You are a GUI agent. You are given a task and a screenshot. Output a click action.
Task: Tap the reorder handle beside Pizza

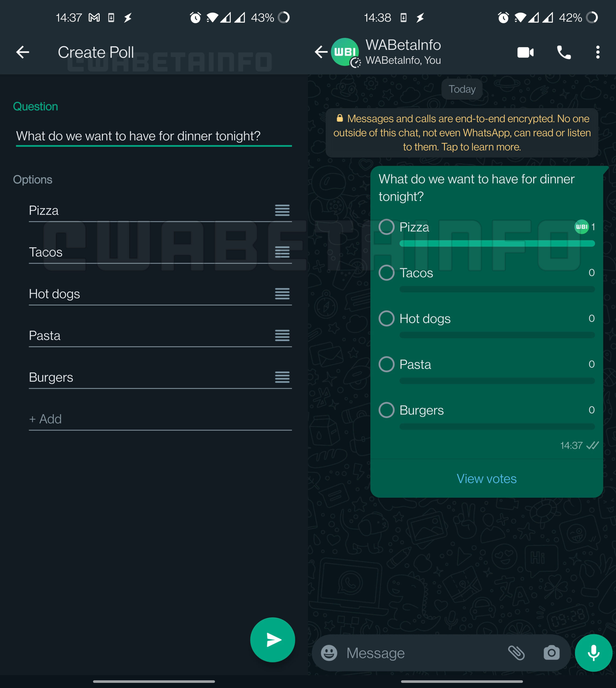click(282, 210)
